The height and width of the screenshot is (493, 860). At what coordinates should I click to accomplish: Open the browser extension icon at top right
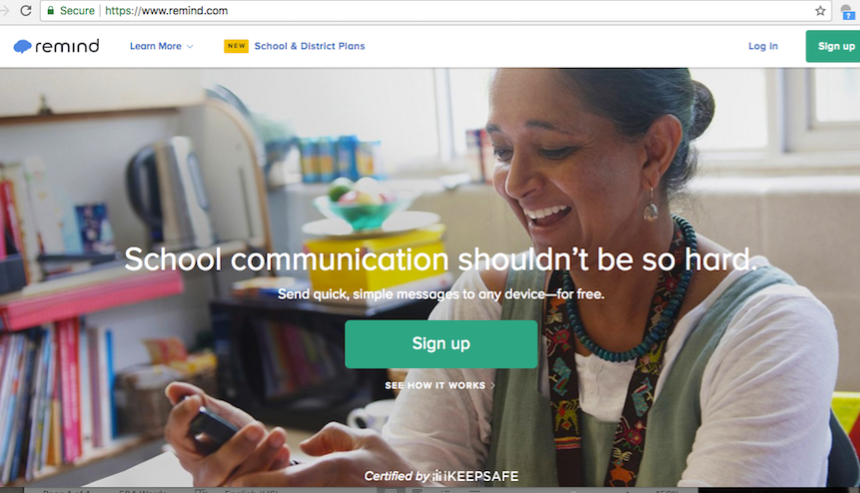tap(848, 11)
